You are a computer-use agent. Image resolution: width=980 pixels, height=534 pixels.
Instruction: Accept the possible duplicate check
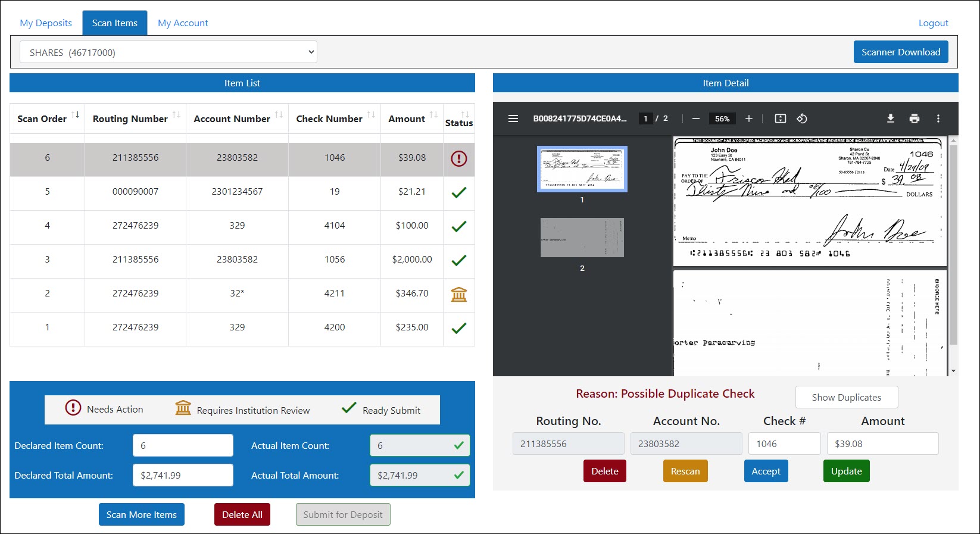766,471
